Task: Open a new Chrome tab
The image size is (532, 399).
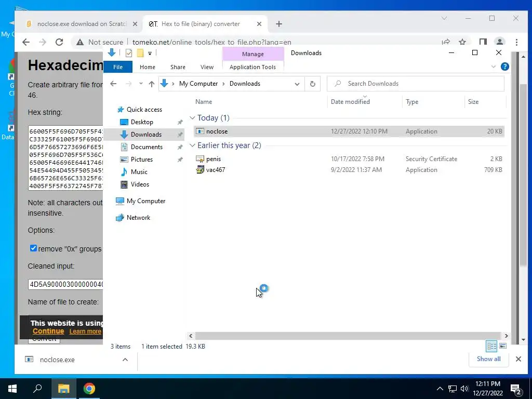Action: (278, 24)
